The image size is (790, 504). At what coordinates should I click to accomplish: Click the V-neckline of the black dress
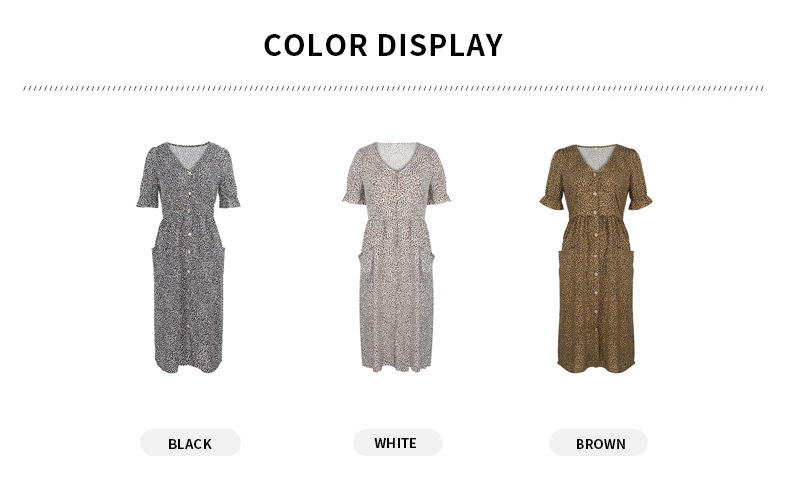point(189,156)
